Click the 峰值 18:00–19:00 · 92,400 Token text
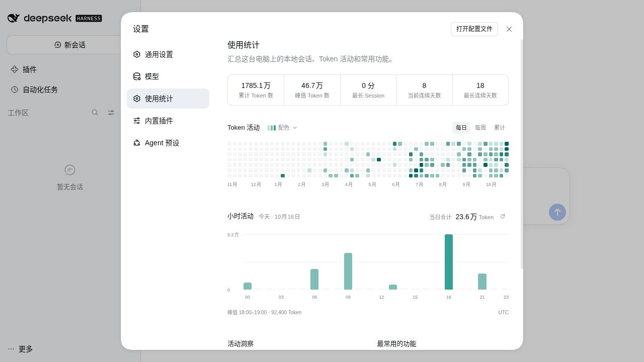Viewport: 644px width, 362px height. tap(265, 312)
